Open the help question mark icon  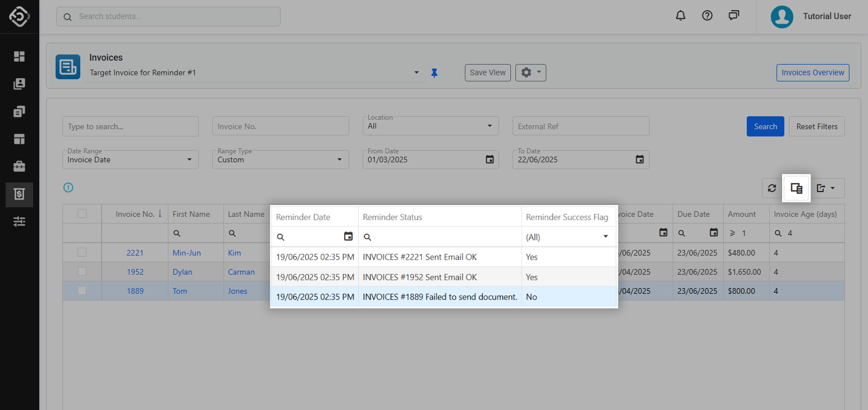(x=707, y=16)
